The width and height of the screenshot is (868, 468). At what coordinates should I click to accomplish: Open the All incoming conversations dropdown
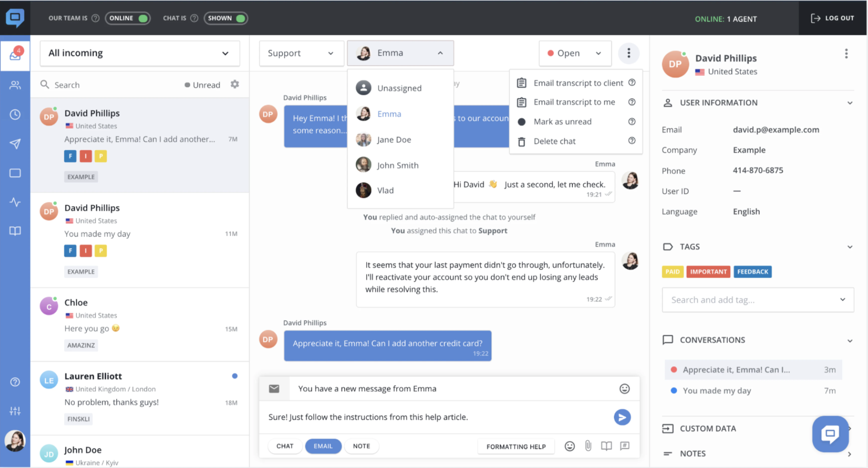click(x=139, y=53)
